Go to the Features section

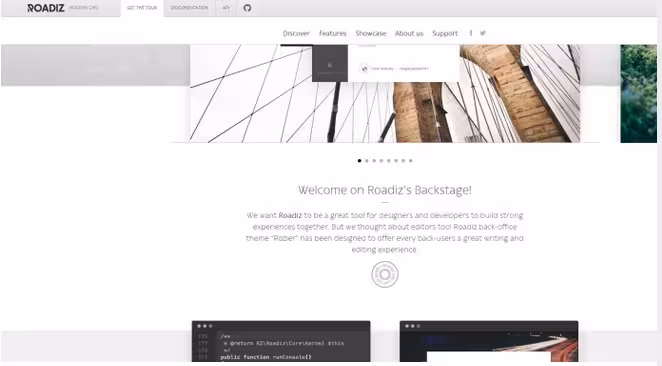pos(333,33)
